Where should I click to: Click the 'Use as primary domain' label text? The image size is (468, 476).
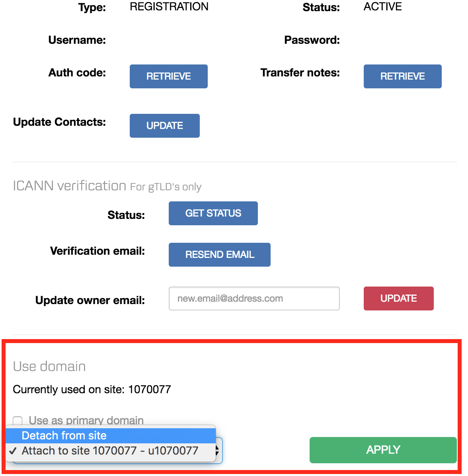pos(86,420)
